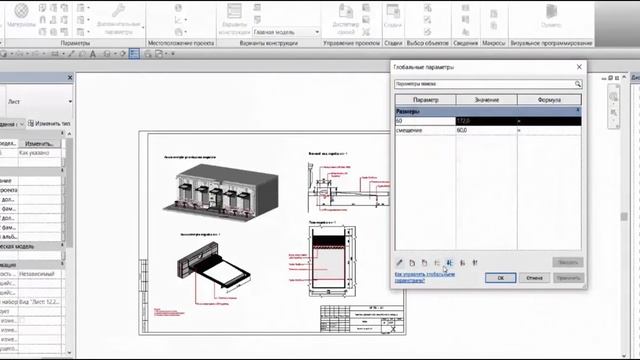The width and height of the screenshot is (640, 360).
Task: Click the pencil edit-parameter icon in Global Parameters dialog
Action: pos(400,263)
